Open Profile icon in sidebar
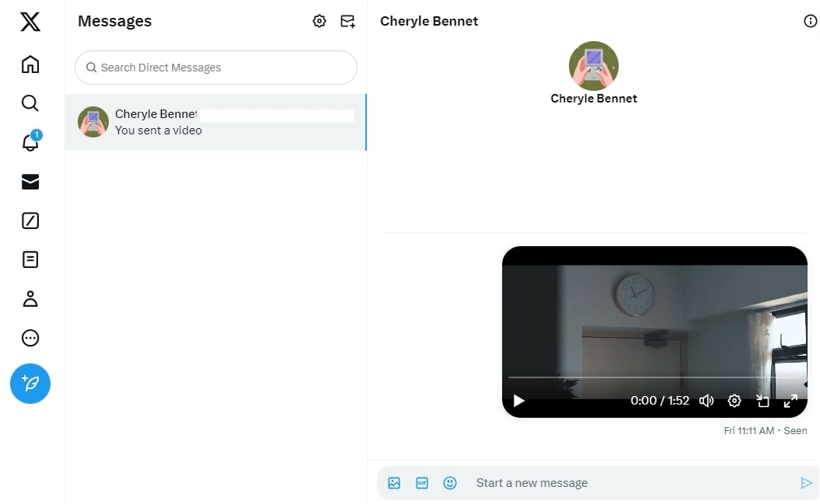 (30, 299)
